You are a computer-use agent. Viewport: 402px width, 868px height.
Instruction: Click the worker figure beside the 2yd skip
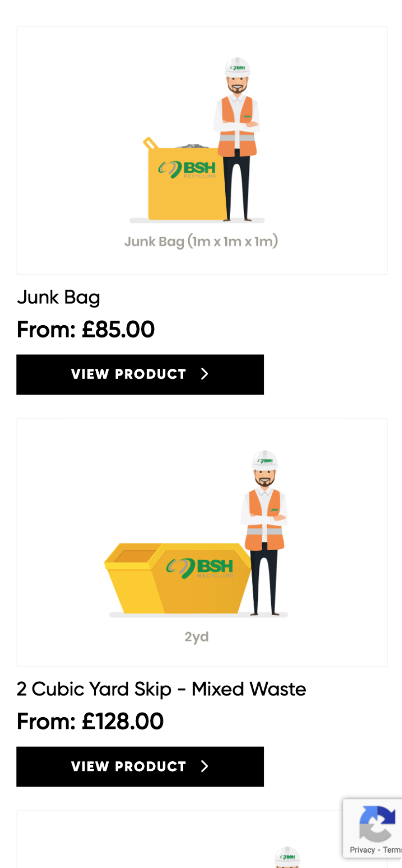click(264, 533)
